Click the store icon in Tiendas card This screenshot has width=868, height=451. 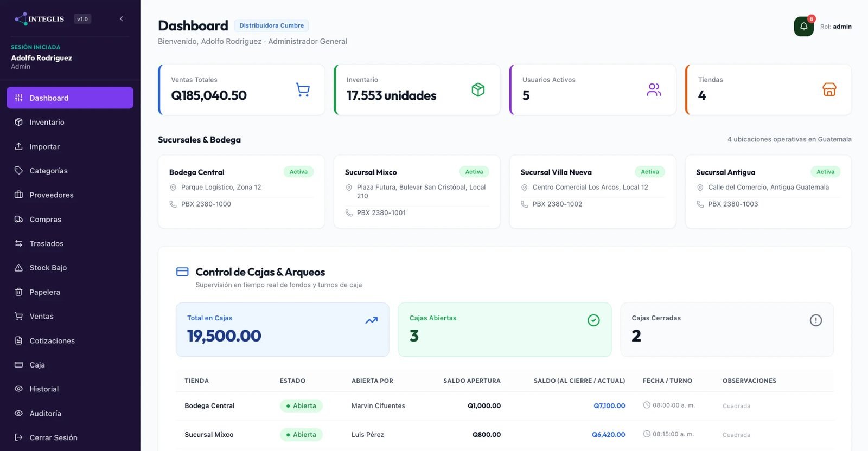click(x=829, y=89)
